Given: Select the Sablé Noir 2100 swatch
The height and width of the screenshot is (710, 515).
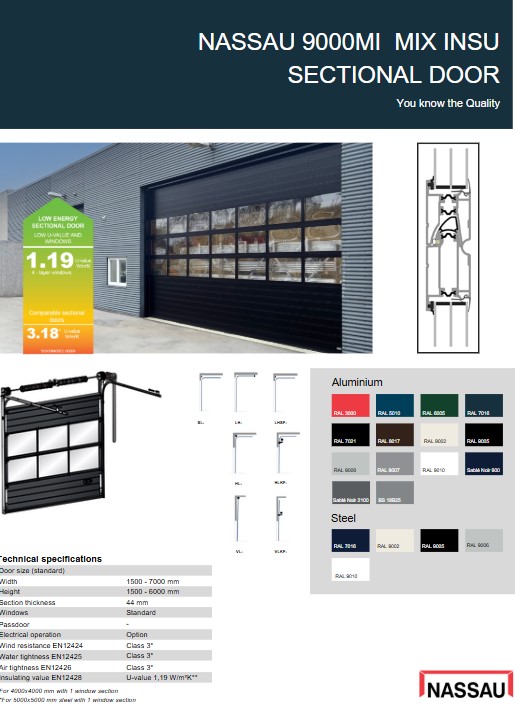Looking at the screenshot, I should coord(351,492).
